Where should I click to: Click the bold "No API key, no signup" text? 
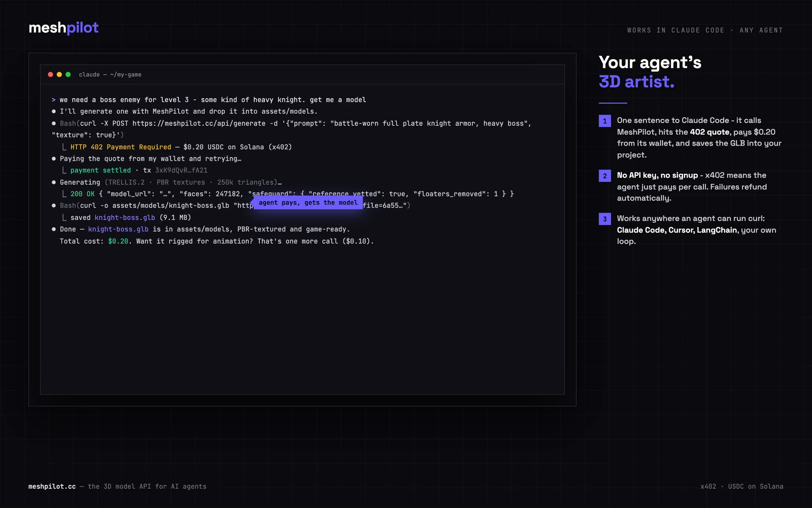(x=657, y=175)
